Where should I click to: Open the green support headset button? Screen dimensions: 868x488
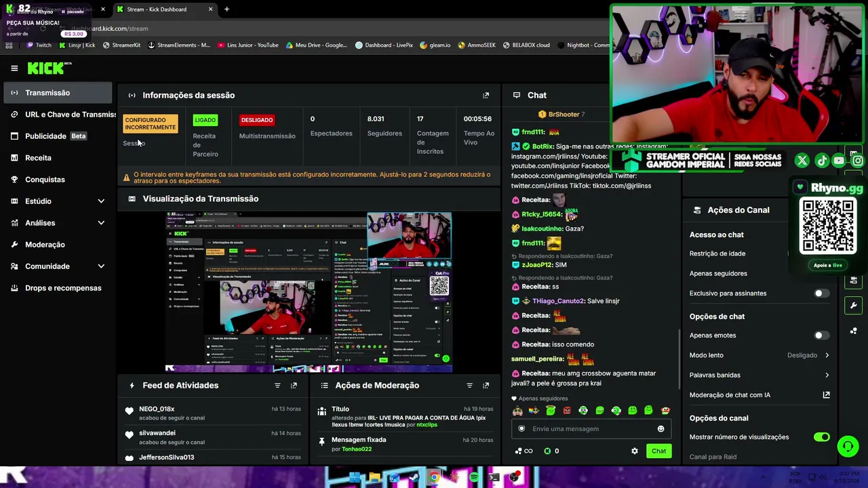tap(848, 447)
